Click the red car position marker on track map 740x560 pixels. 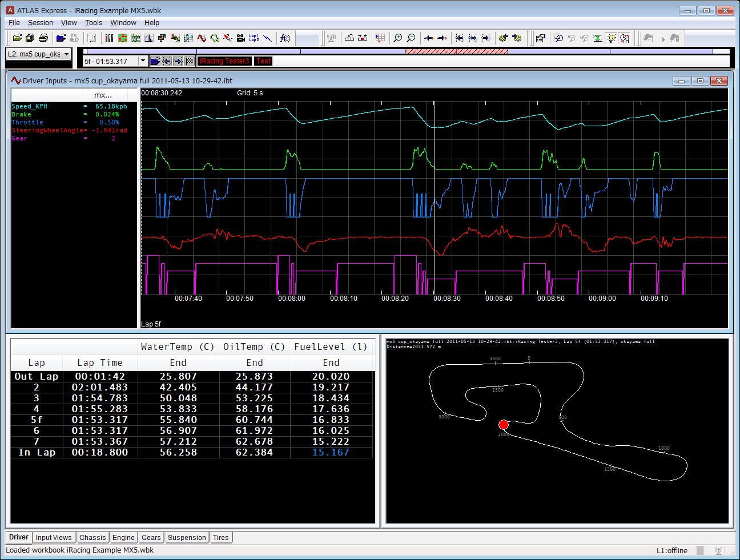[x=504, y=425]
